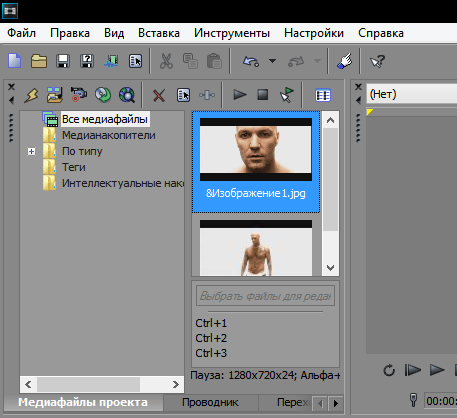Toggle auto preview in Project Media
The image size is (457, 418).
click(286, 95)
